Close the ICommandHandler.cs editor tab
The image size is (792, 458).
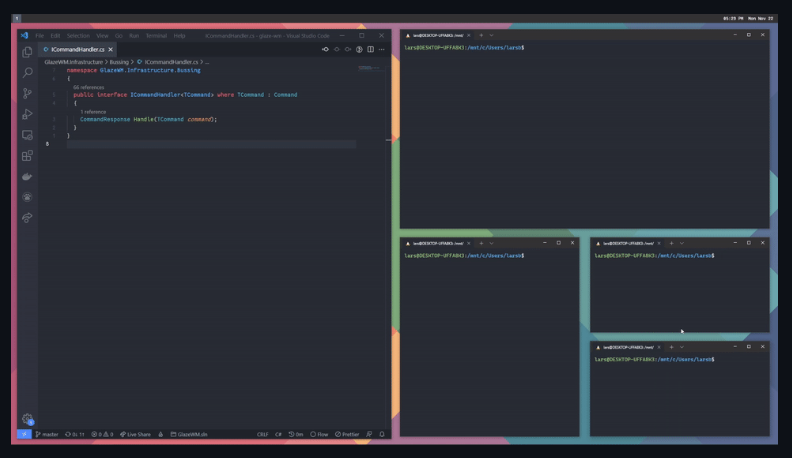[110, 49]
